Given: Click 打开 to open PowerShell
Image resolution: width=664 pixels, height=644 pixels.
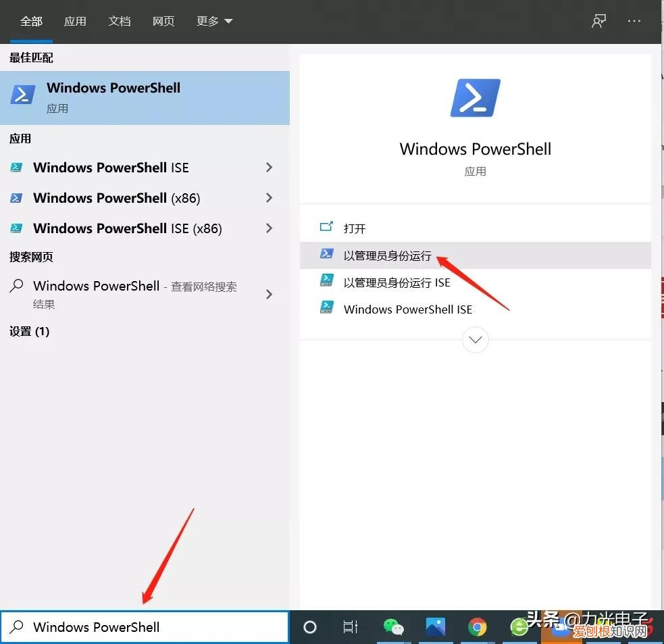Looking at the screenshot, I should pyautogui.click(x=475, y=229).
